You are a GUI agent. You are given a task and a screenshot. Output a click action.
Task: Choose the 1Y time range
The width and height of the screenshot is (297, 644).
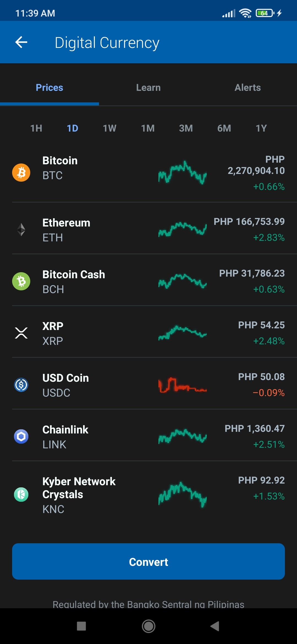click(261, 128)
